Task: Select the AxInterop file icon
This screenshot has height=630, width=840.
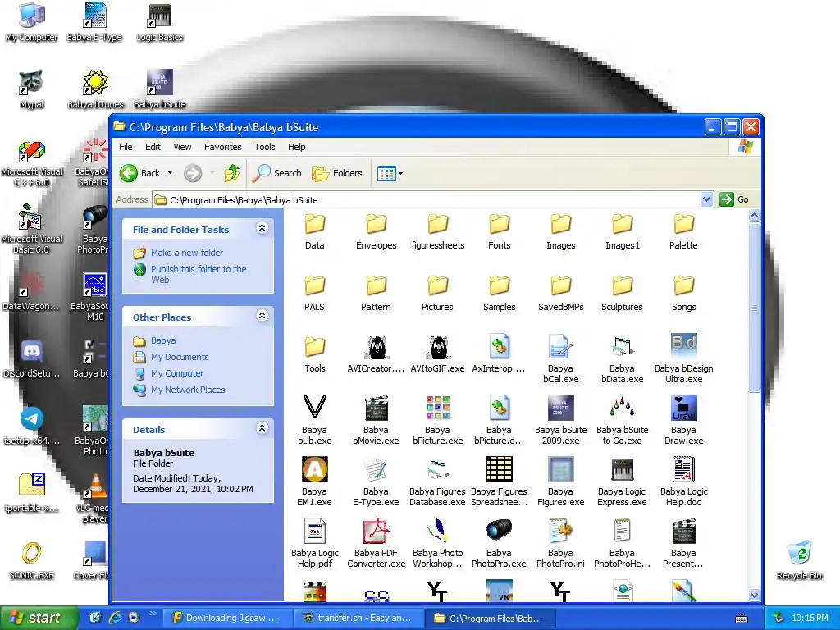Action: tap(500, 348)
